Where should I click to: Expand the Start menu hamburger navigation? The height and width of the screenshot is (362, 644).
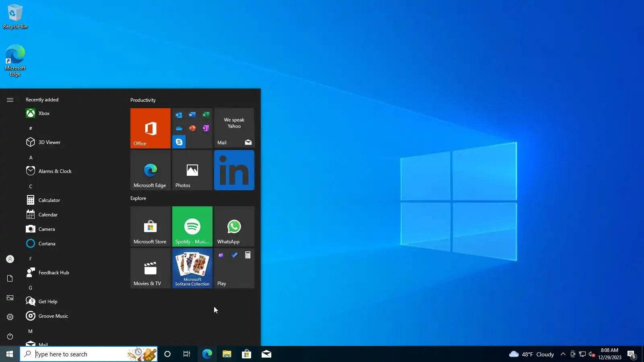point(10,100)
